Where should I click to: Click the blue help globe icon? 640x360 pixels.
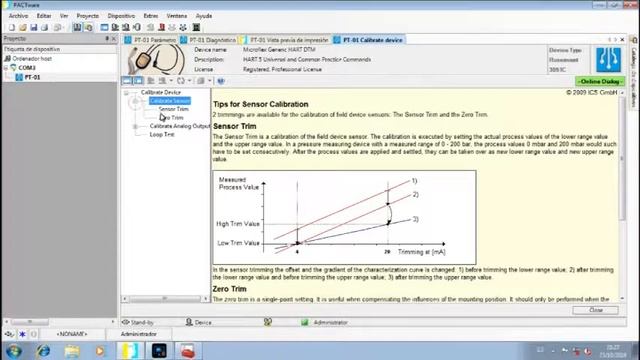(221, 81)
